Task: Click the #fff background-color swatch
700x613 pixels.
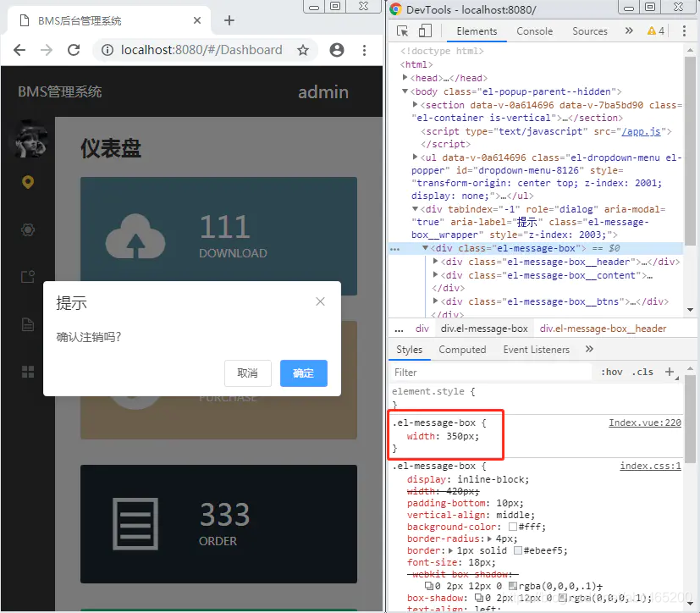Action: (x=513, y=527)
